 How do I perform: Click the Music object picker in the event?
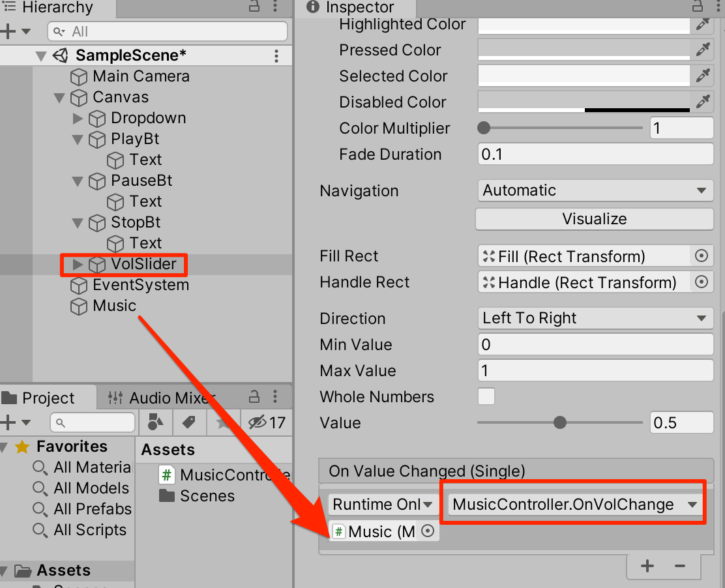428,531
